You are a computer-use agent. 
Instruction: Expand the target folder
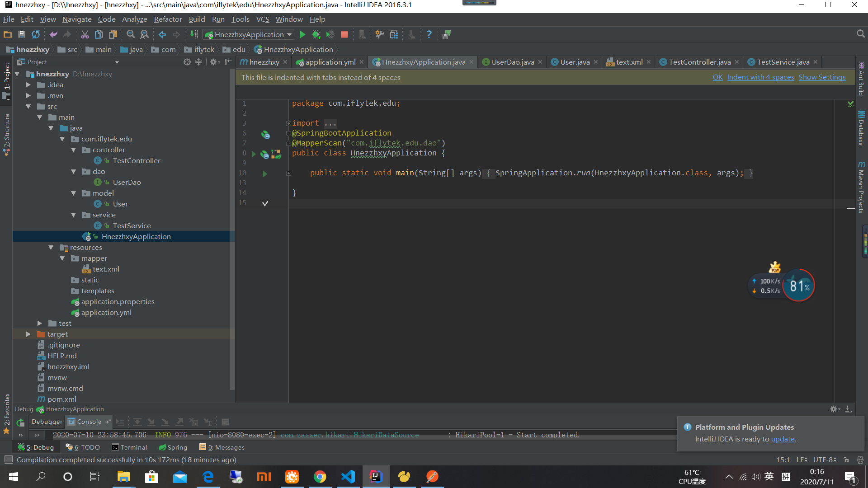tap(28, 334)
